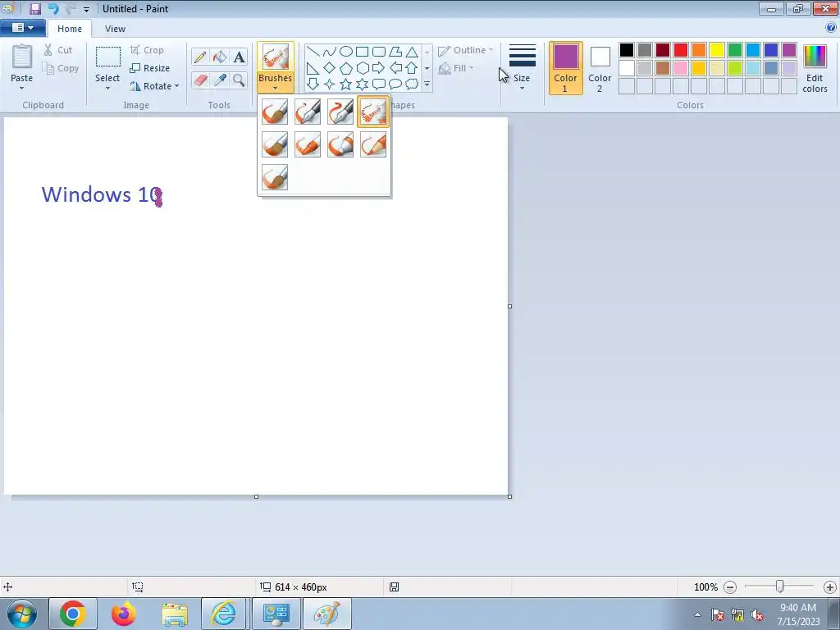Image resolution: width=840 pixels, height=630 pixels.
Task: Expand the Shapes gallery more arrow
Action: pos(427,84)
